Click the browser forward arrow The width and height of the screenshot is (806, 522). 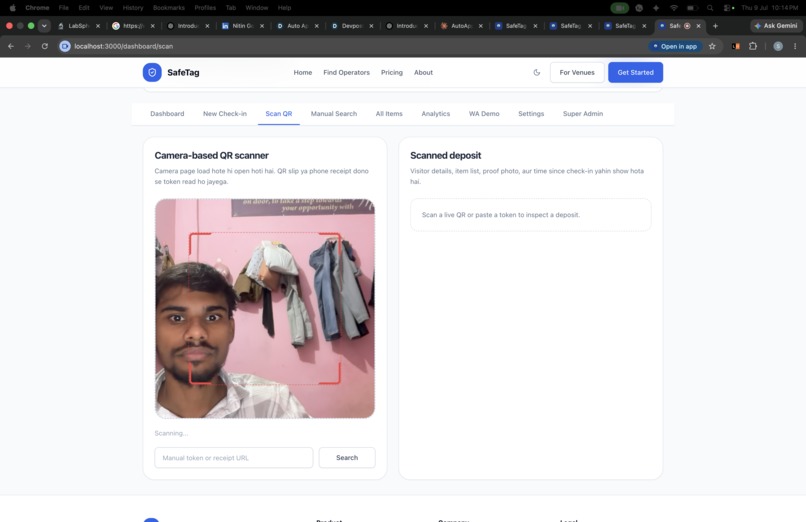[x=28, y=46]
